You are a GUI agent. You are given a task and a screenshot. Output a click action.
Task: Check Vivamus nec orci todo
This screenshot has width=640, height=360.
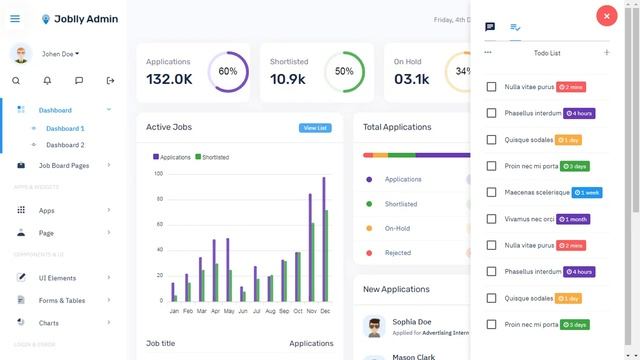491,219
